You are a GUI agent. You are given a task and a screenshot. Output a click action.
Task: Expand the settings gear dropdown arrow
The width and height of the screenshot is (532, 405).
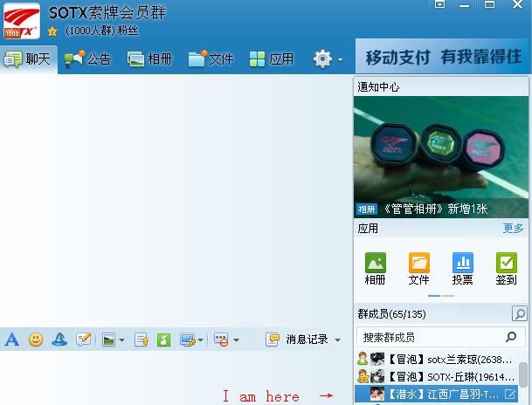pyautogui.click(x=340, y=60)
